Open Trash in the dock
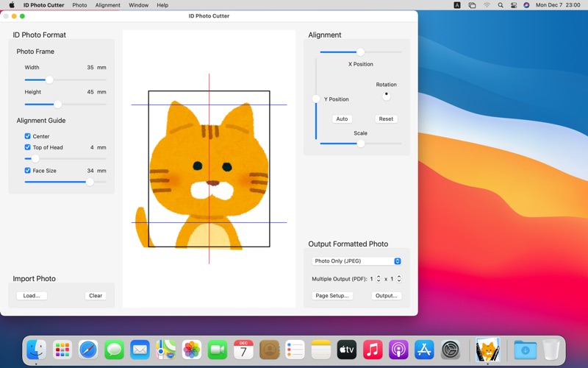Image resolution: width=588 pixels, height=368 pixels. [551, 350]
